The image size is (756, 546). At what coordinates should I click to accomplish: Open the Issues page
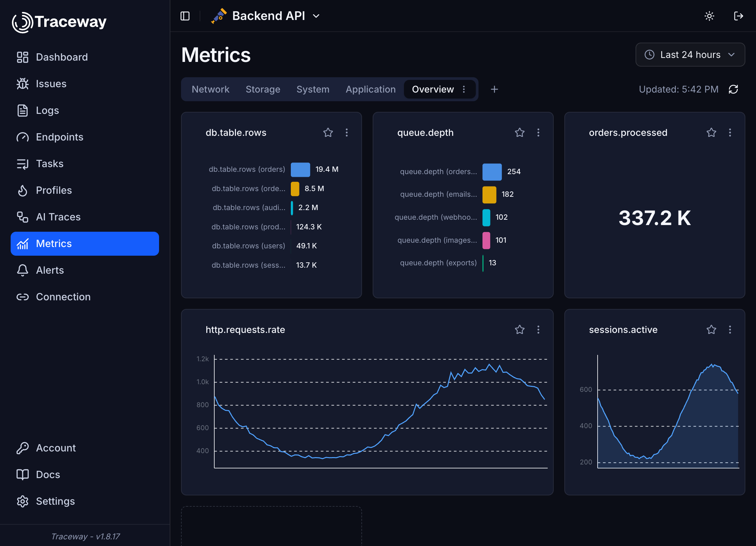tap(85, 84)
